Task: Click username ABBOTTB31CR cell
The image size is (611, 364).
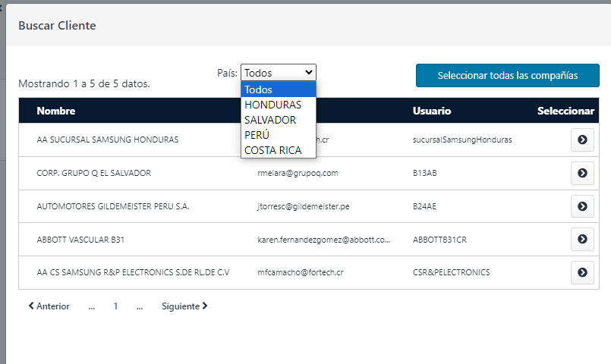Action: pyautogui.click(x=441, y=240)
